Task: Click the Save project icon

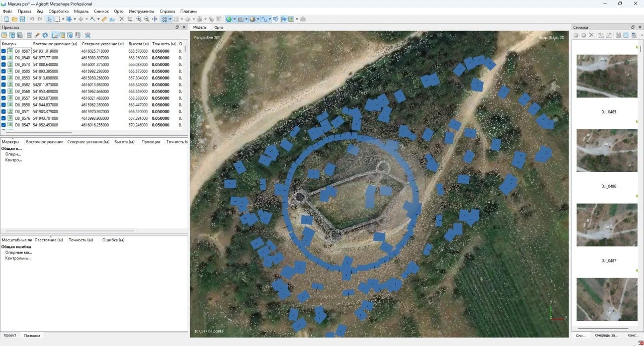Action: coord(23,19)
